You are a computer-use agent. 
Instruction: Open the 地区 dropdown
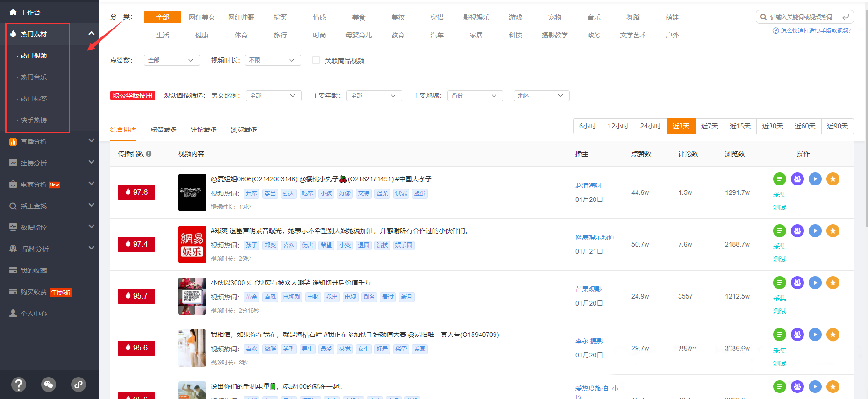pos(542,96)
